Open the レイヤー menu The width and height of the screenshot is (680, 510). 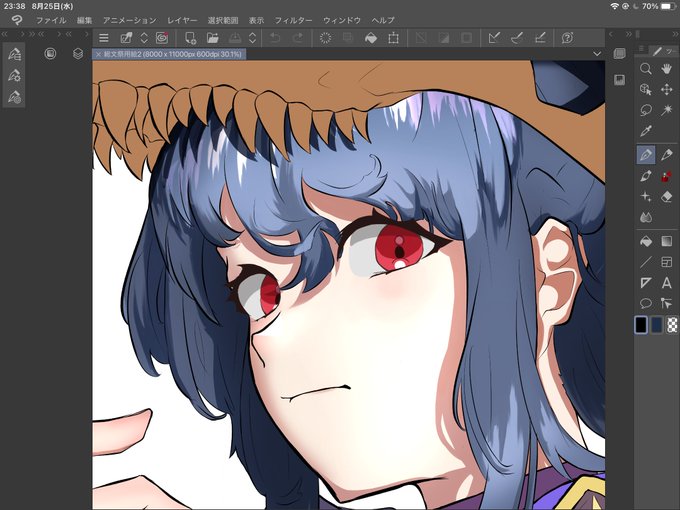point(182,20)
